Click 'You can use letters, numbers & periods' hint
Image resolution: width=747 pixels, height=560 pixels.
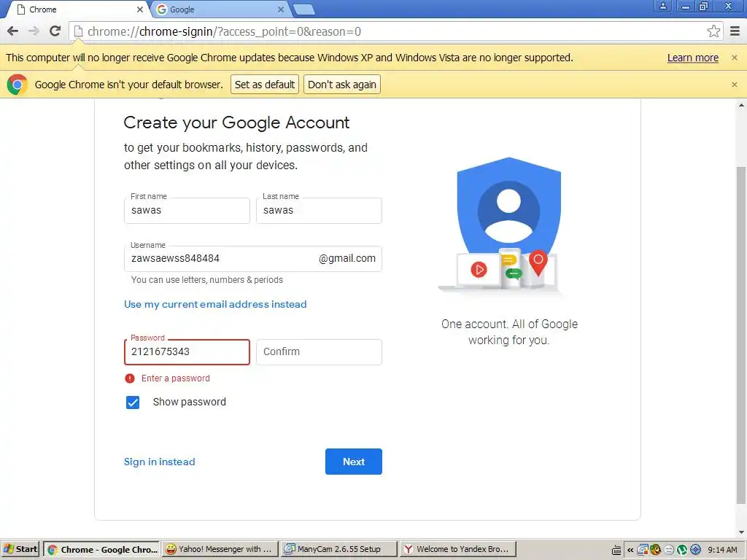point(207,280)
